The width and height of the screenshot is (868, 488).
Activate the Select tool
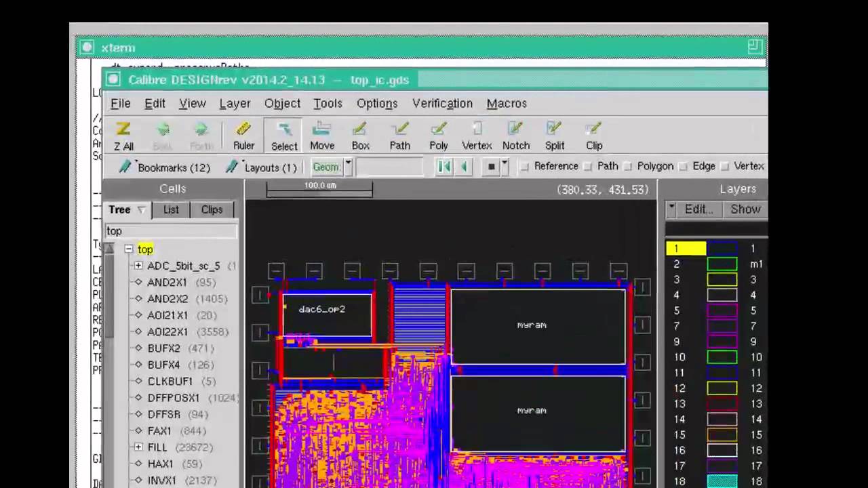click(x=284, y=136)
